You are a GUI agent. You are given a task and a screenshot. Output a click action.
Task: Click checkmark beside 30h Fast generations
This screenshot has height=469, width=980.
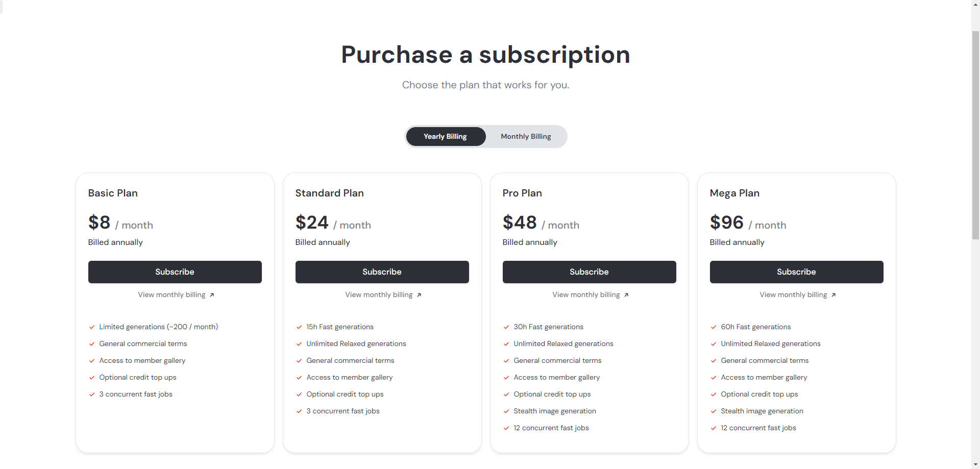pos(506,327)
